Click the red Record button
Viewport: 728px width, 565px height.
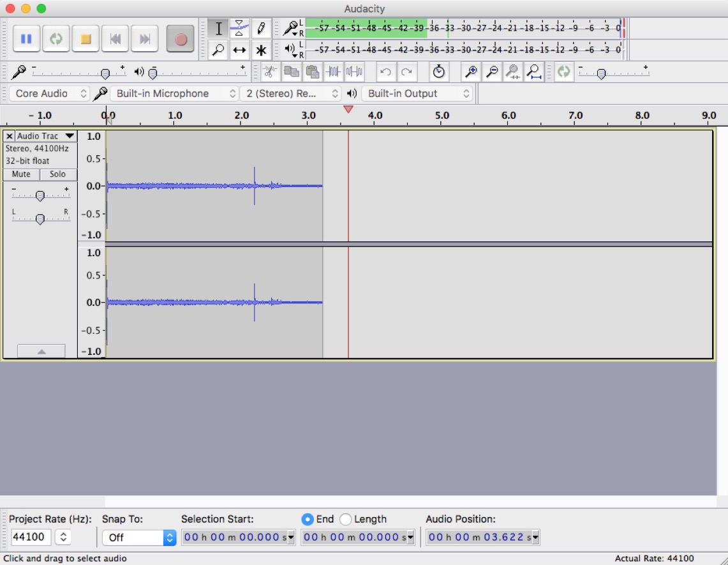180,39
